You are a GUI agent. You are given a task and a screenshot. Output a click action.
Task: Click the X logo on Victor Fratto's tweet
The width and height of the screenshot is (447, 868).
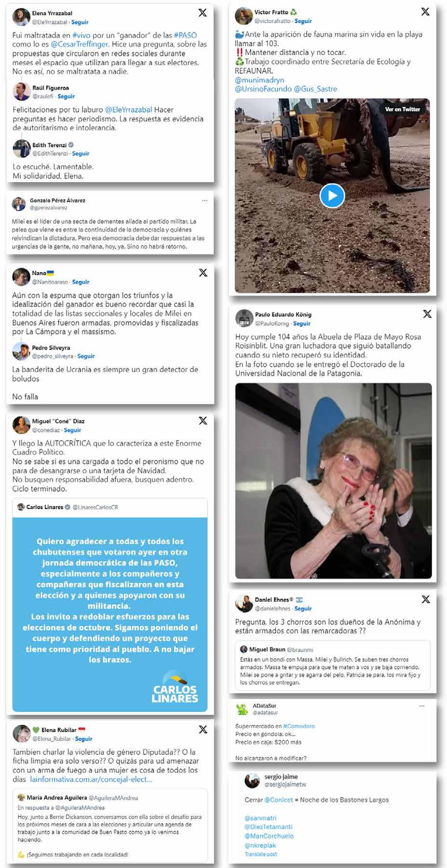pos(425,12)
